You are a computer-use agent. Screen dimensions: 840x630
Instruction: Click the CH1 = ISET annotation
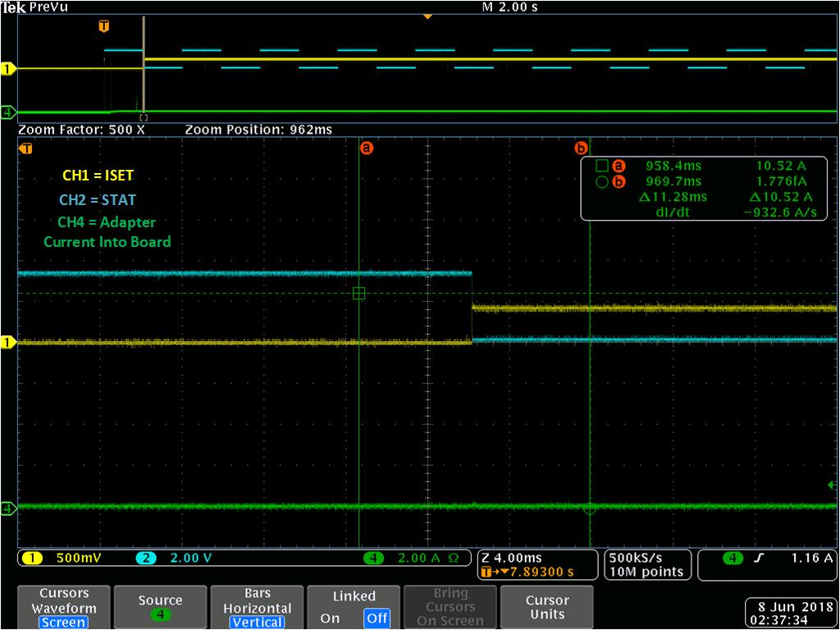pyautogui.click(x=98, y=176)
